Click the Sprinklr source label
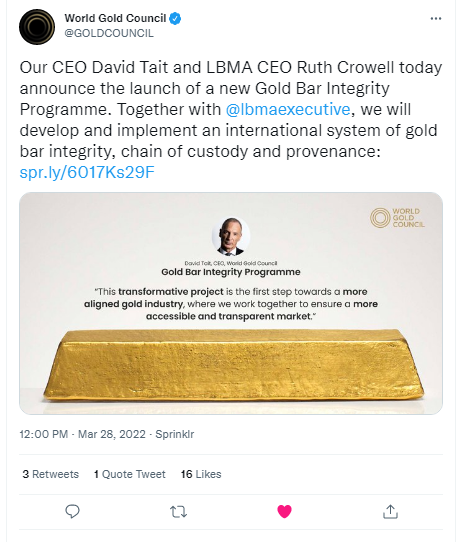The image size is (462, 542). 175,434
